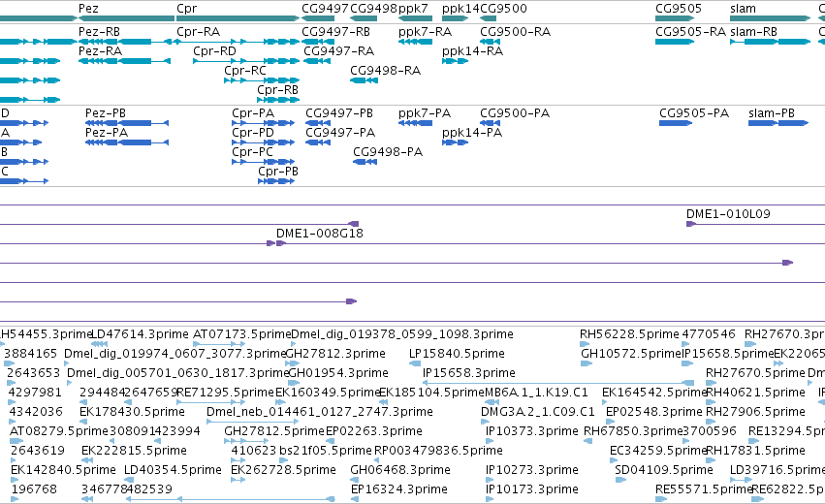Select EST GH06468.3prime

[400, 470]
